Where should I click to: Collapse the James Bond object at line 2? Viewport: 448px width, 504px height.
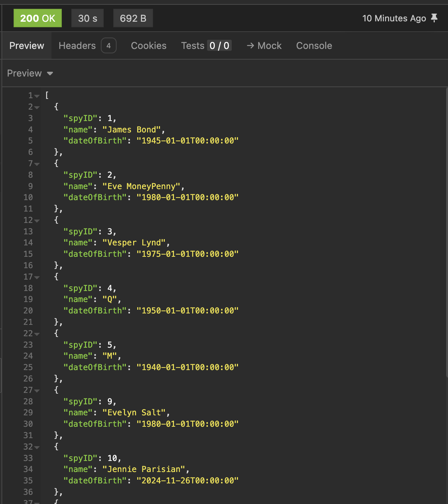pyautogui.click(x=37, y=107)
